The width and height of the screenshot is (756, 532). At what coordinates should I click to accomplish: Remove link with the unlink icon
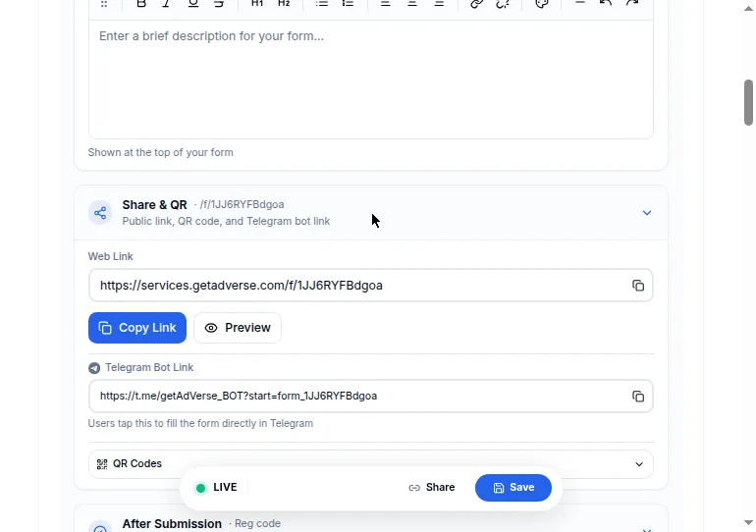pos(503,4)
